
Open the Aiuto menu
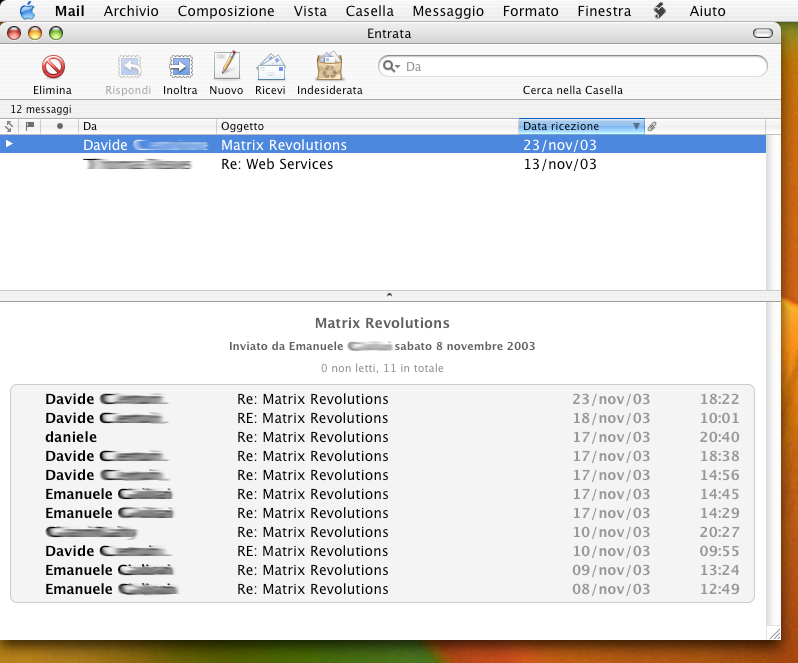click(x=707, y=11)
